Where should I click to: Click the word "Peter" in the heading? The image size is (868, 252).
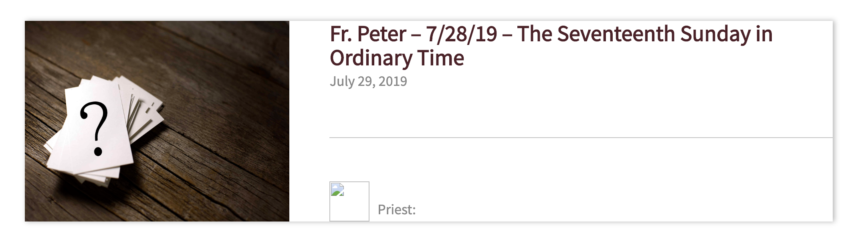coord(382,34)
